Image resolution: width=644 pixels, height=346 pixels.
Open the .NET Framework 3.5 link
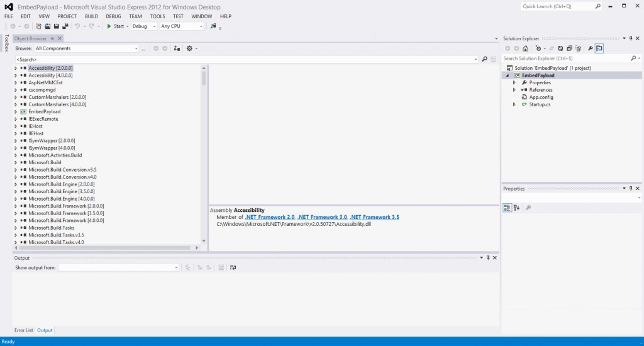point(375,217)
